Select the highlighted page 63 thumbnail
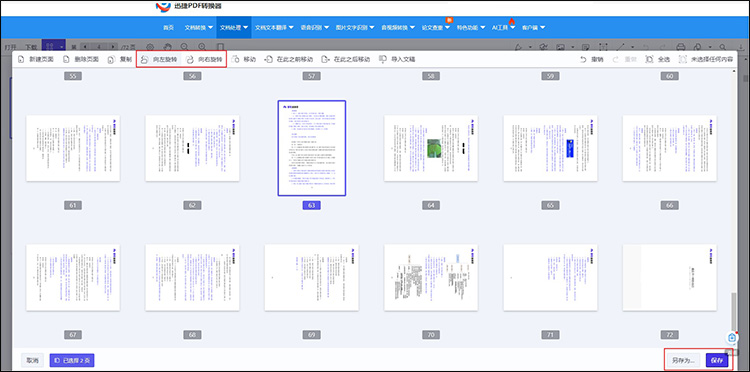Image resolution: width=750 pixels, height=372 pixels. 311,148
